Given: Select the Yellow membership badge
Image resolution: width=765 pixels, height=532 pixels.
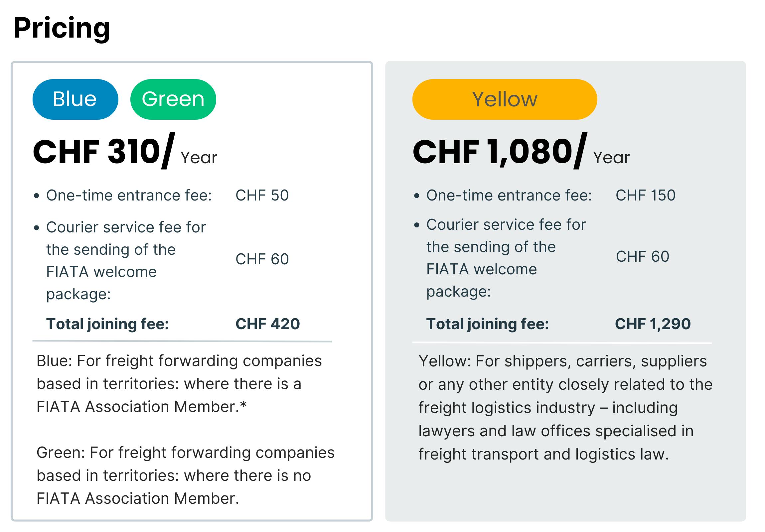Looking at the screenshot, I should tap(505, 99).
